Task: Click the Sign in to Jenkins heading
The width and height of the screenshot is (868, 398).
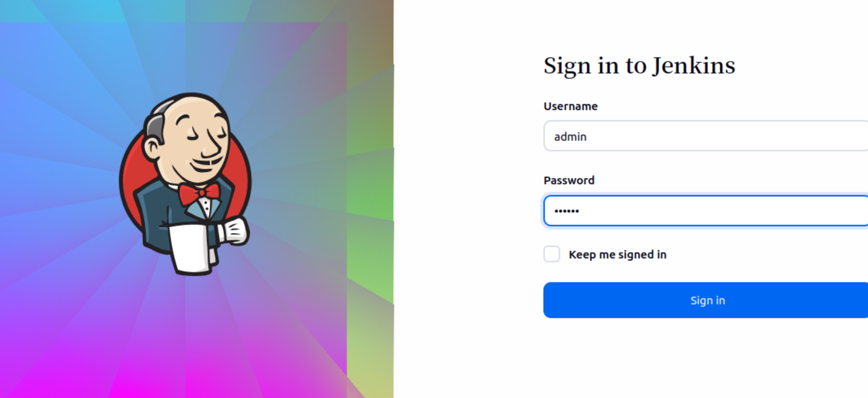Action: click(x=639, y=66)
